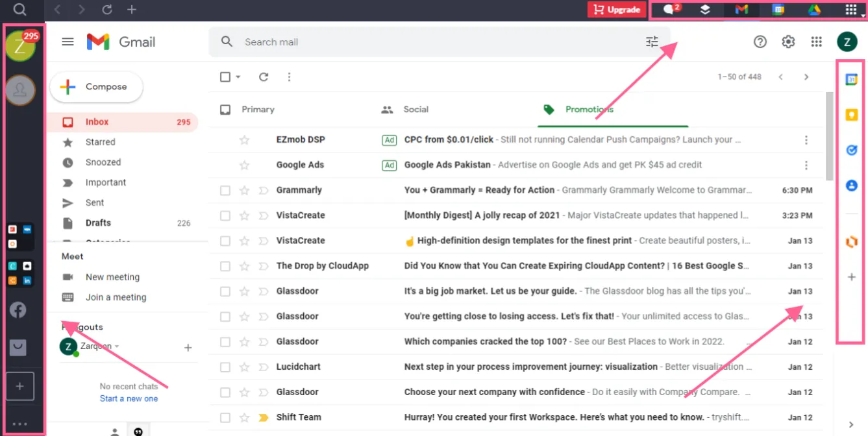Screen dimensions: 868x436
Task: Start a New meeting in Meet
Action: [x=112, y=277]
